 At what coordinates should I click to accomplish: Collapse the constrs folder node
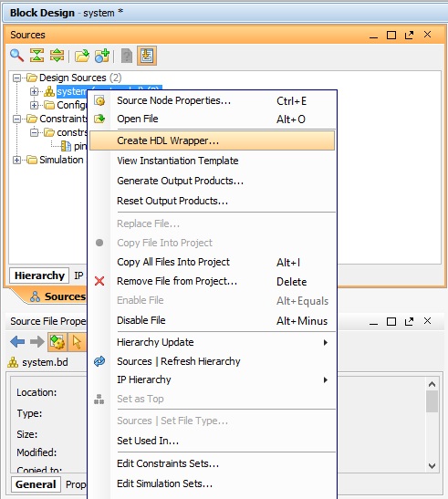click(x=34, y=132)
